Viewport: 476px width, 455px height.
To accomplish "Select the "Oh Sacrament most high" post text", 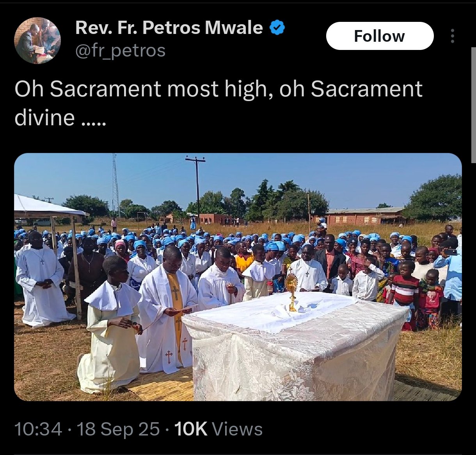I will tap(218, 103).
